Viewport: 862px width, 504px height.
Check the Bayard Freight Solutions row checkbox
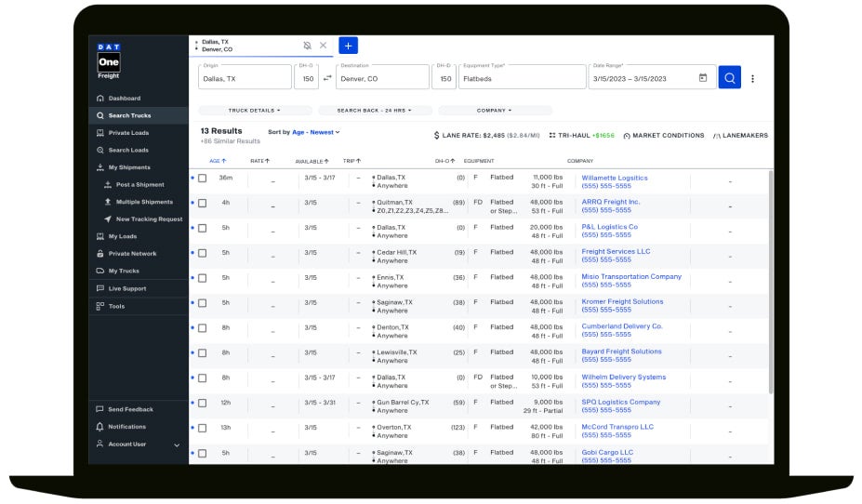[x=203, y=353]
